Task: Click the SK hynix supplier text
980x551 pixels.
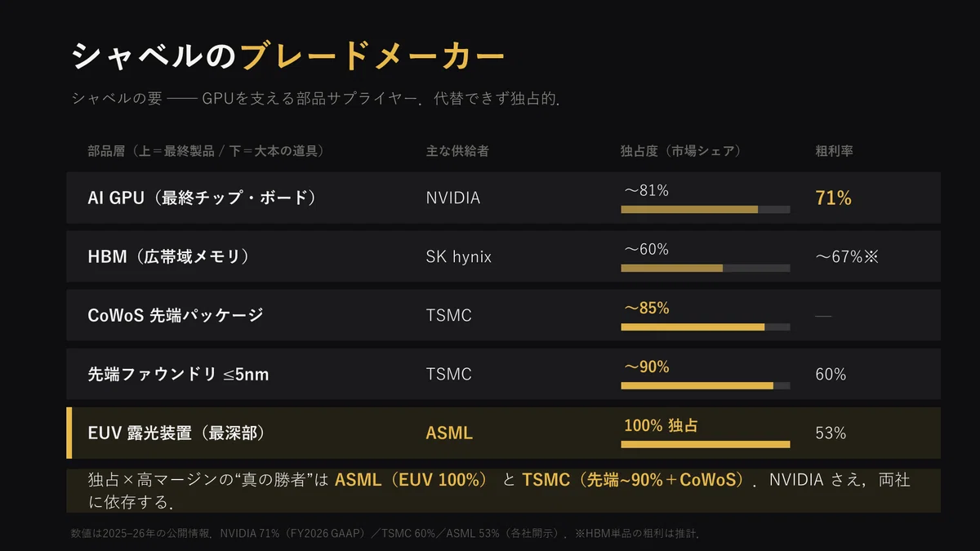Action: coord(459,256)
